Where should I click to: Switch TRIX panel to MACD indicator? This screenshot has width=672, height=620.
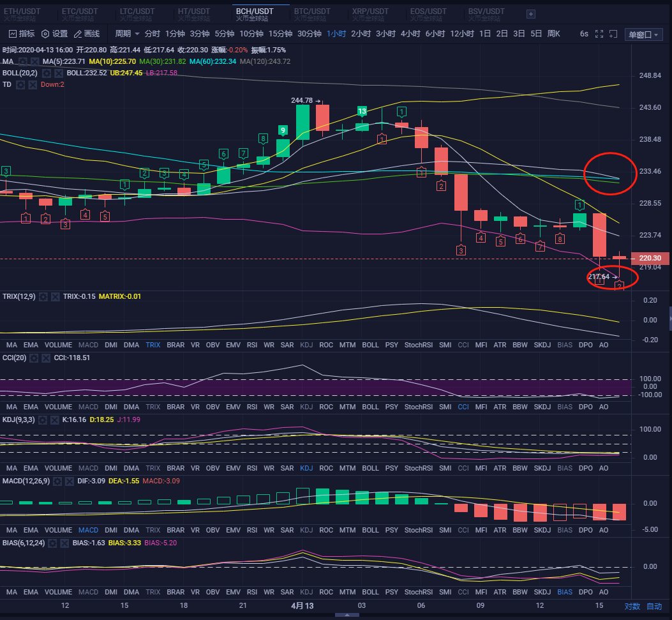[x=88, y=345]
